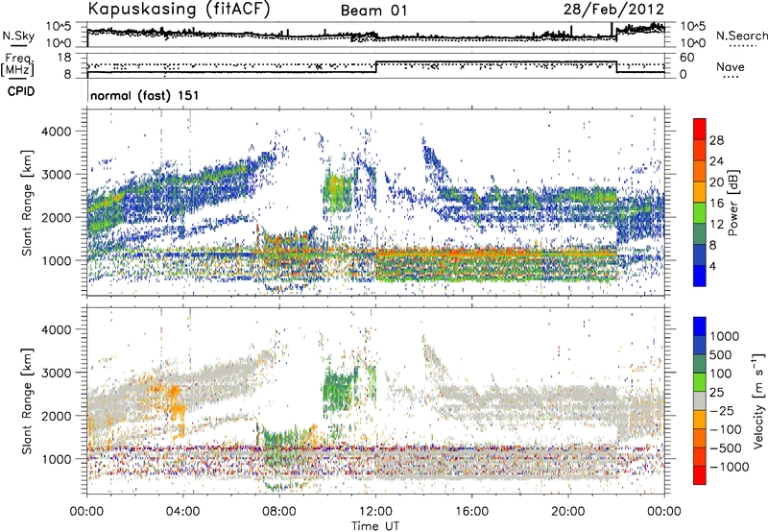Click the '16:00' time axis label
768x532 pixels.
click(x=471, y=511)
